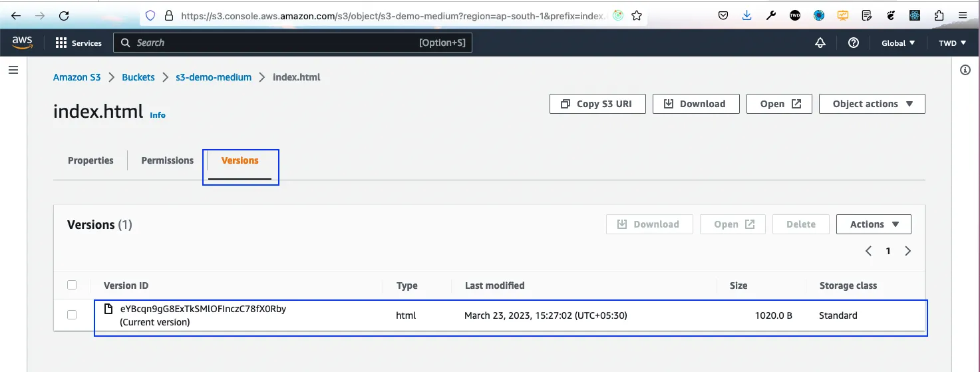Click the 'Standard' storage class cell
The height and width of the screenshot is (372, 980).
click(838, 315)
